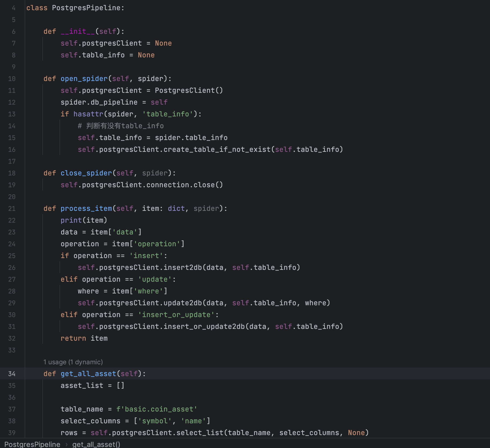Click the get_all_asset() breadcrumb item

[x=96, y=444]
